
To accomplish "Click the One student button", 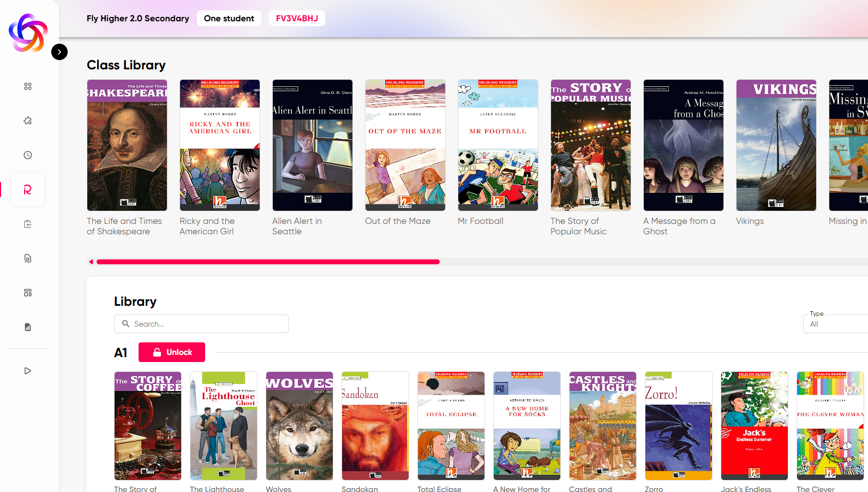I will click(229, 19).
